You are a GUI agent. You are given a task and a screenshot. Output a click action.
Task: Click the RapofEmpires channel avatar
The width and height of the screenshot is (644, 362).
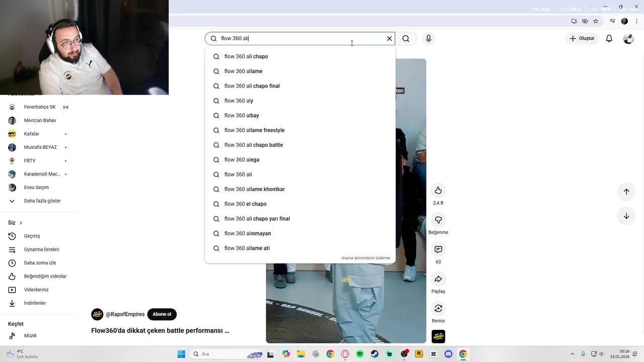[x=97, y=314]
